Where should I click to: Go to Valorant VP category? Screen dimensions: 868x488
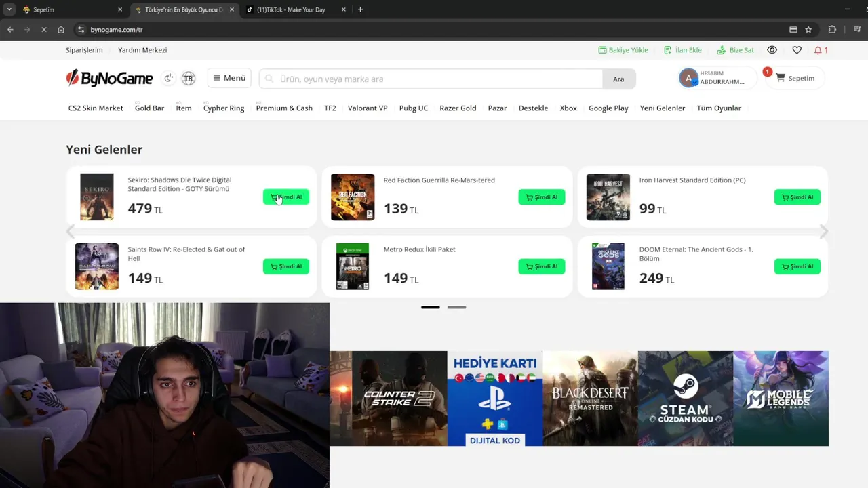pos(368,108)
